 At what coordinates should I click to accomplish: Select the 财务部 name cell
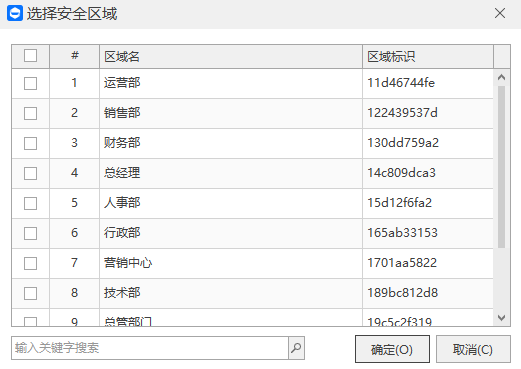click(x=231, y=143)
